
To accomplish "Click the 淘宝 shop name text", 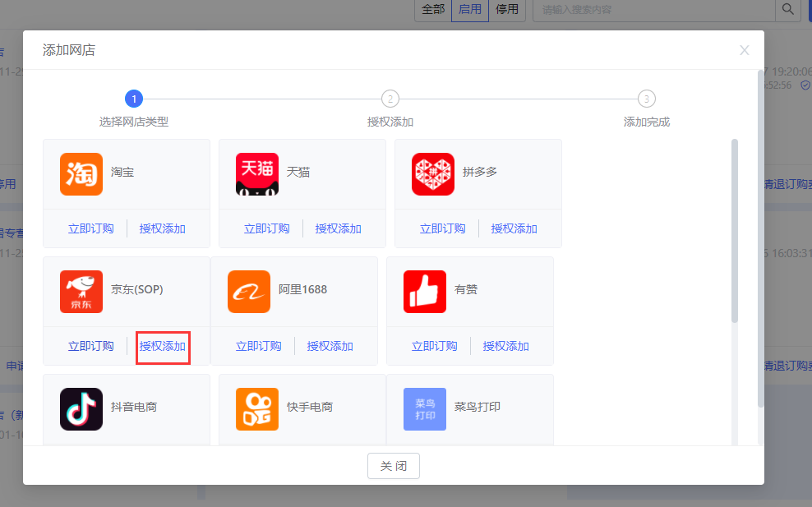I will click(x=122, y=172).
